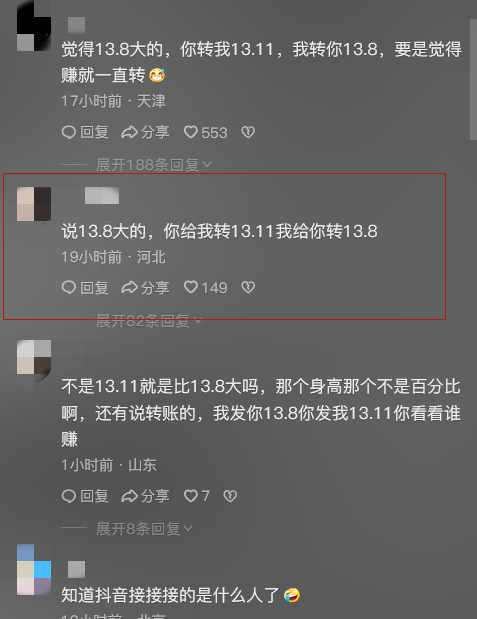
Task: Dislike the 河北 comment via broken heart
Action: point(248,287)
